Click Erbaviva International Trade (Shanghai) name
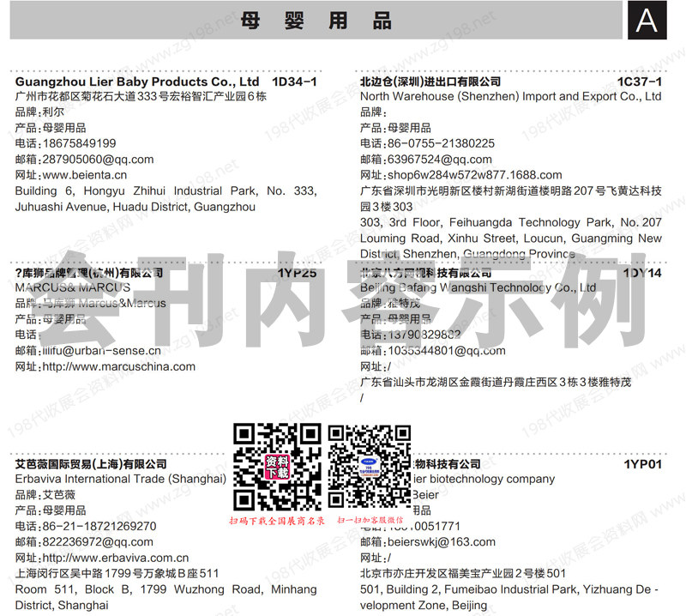This screenshot has width=686, height=616. point(121,479)
